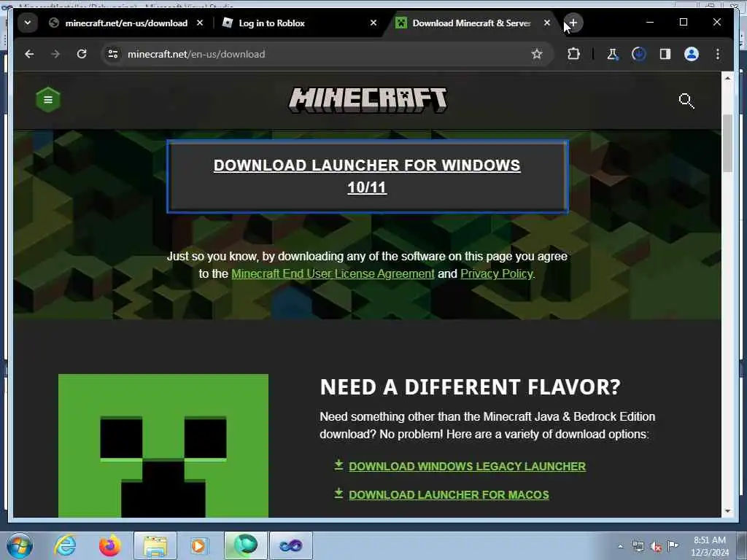Click the Need a Different Flavor heading

471,387
